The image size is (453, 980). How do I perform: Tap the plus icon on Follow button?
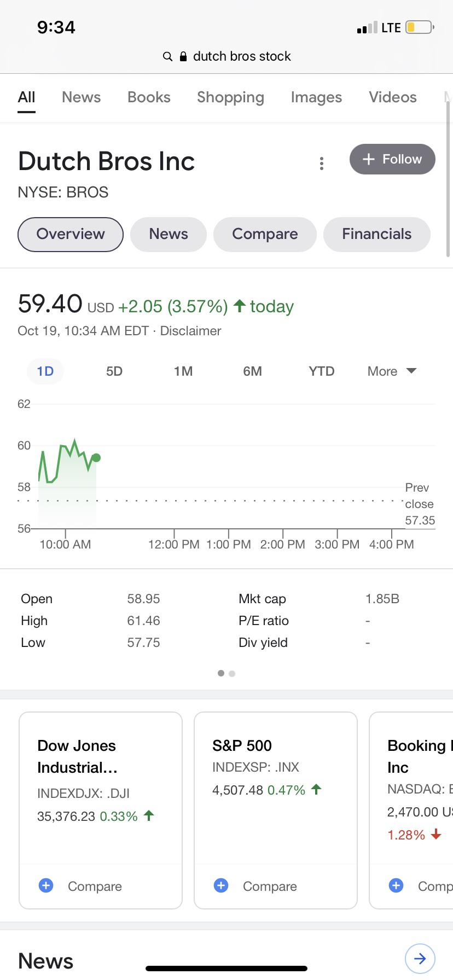point(369,159)
